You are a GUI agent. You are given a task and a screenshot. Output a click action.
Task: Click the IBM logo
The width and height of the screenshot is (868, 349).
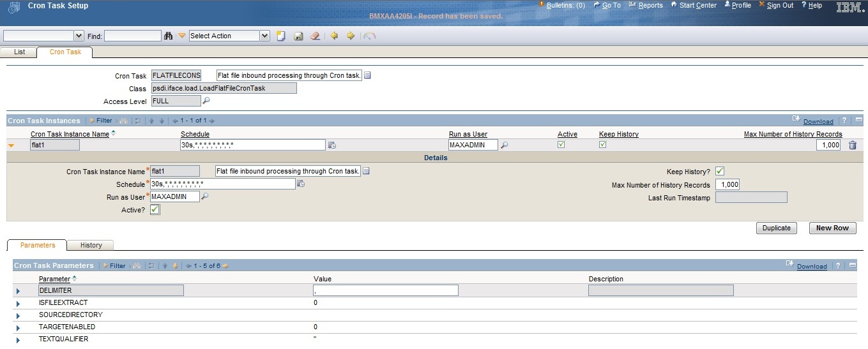851,7
